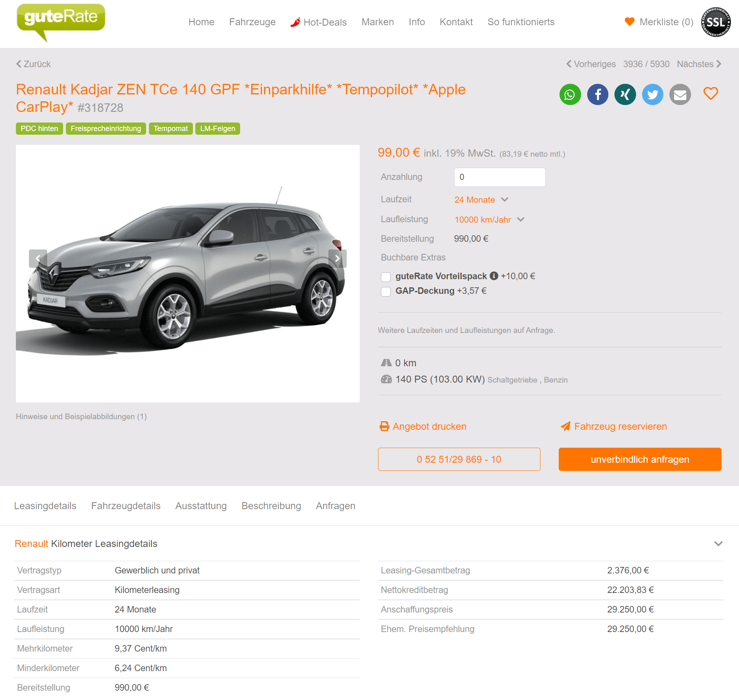Share the vehicle on Facebook

598,94
